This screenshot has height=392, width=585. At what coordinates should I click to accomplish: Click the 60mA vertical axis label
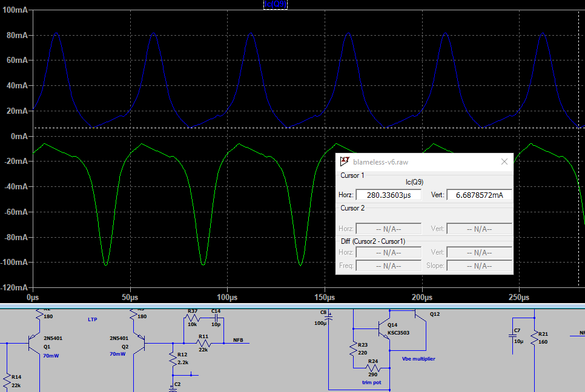click(17, 60)
